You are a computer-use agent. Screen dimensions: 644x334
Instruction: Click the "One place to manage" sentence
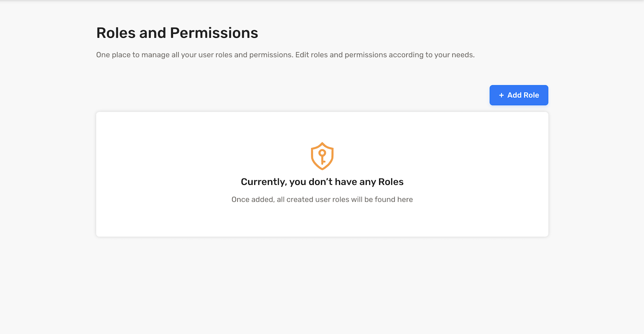(193, 55)
